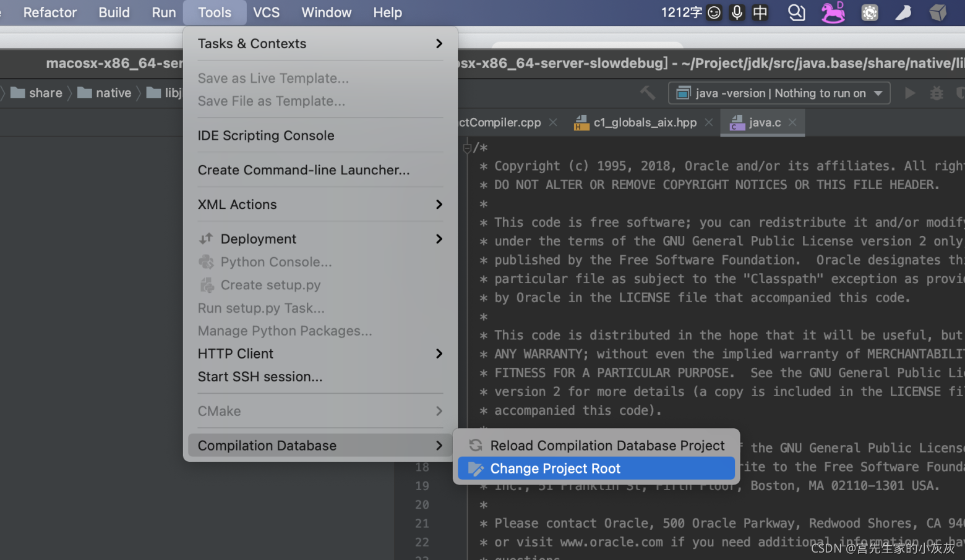Open the Refactor menu
The width and height of the screenshot is (965, 560).
pyautogui.click(x=50, y=12)
